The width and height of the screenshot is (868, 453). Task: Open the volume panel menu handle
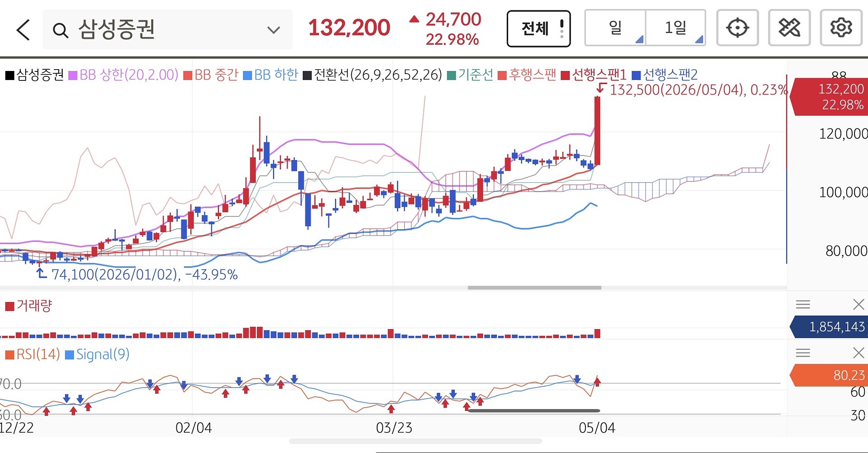[803, 304]
